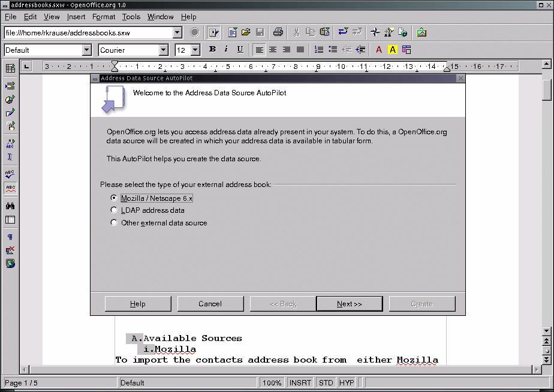
Task: Click the Edit AutoText icon
Action: [x=10, y=143]
